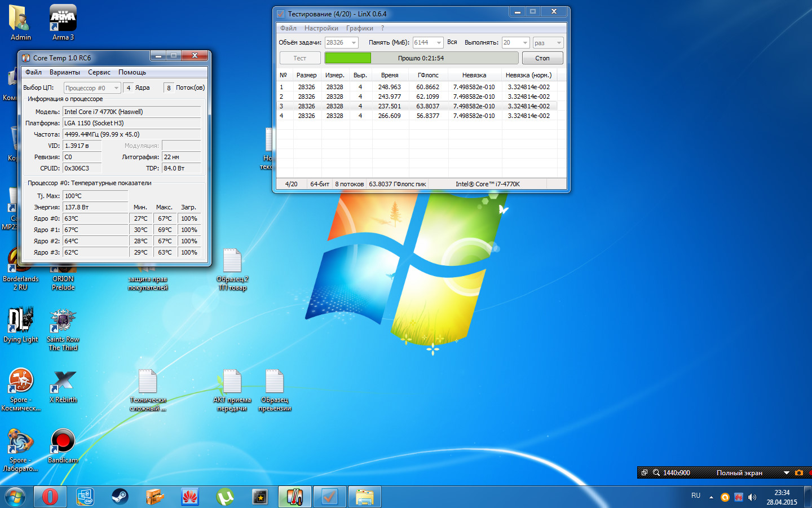Switch to Core Temp thermometer taskbar button
The width and height of the screenshot is (812, 508).
pyautogui.click(x=295, y=497)
